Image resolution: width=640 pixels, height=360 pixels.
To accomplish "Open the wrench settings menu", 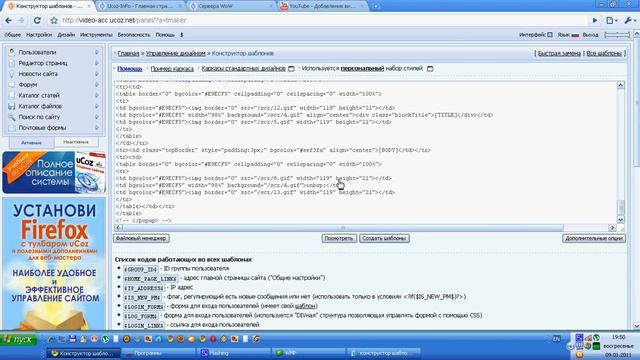I will 629,20.
